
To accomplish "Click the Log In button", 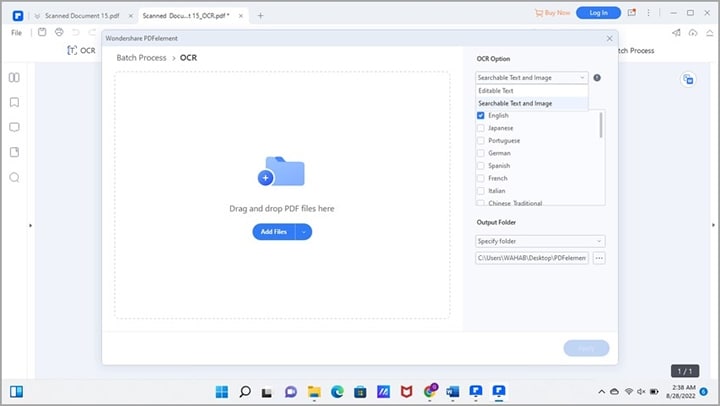I will 598,13.
